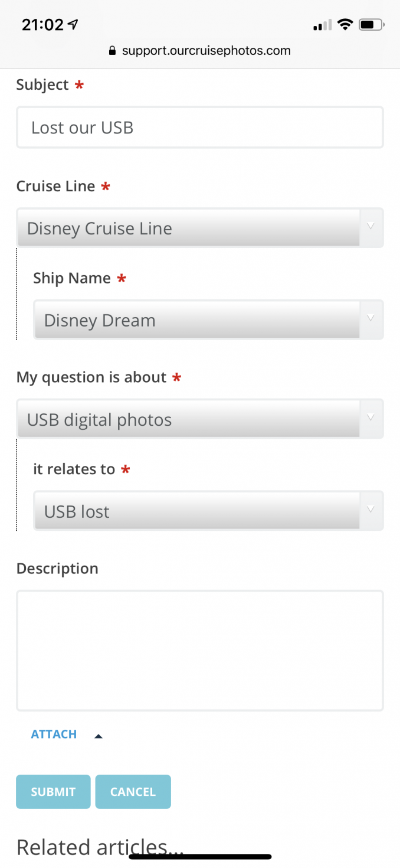Click the ATTACH link
The height and width of the screenshot is (868, 400).
pos(54,734)
